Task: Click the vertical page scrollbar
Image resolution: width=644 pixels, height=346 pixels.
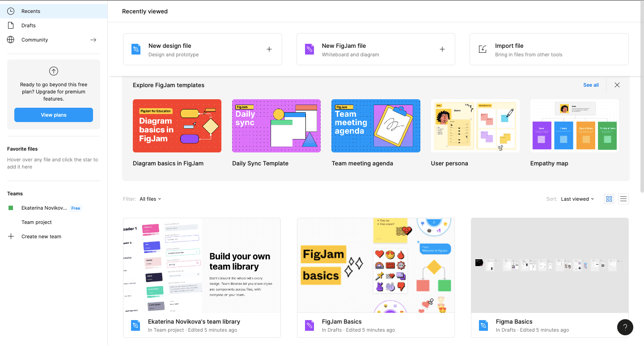Action: [x=642, y=96]
